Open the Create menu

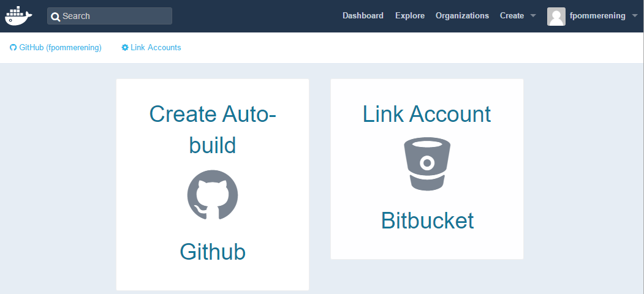[512, 15]
